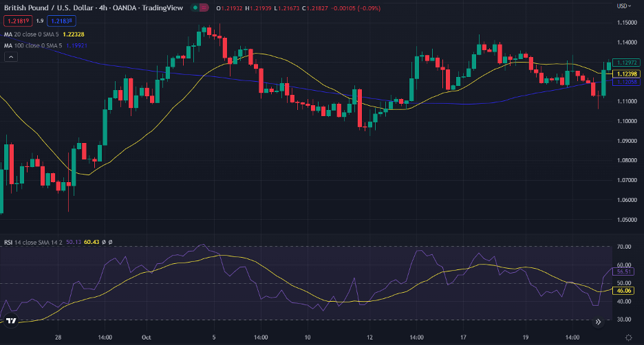This screenshot has width=644, height=345.
Task: Click the 70.00 level on RSI scale
Action: click(x=625, y=246)
